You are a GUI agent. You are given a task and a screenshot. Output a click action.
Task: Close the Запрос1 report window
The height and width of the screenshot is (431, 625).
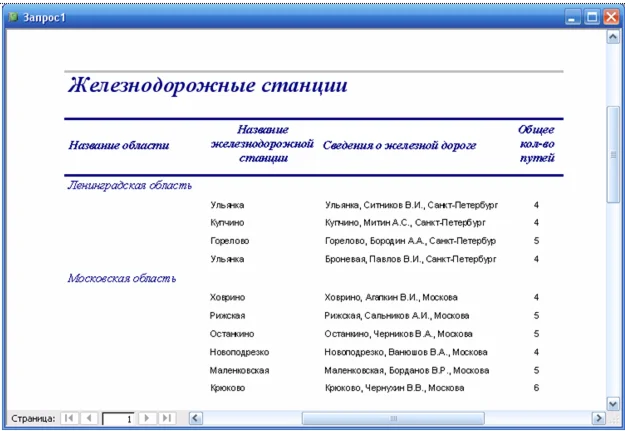[x=611, y=17]
